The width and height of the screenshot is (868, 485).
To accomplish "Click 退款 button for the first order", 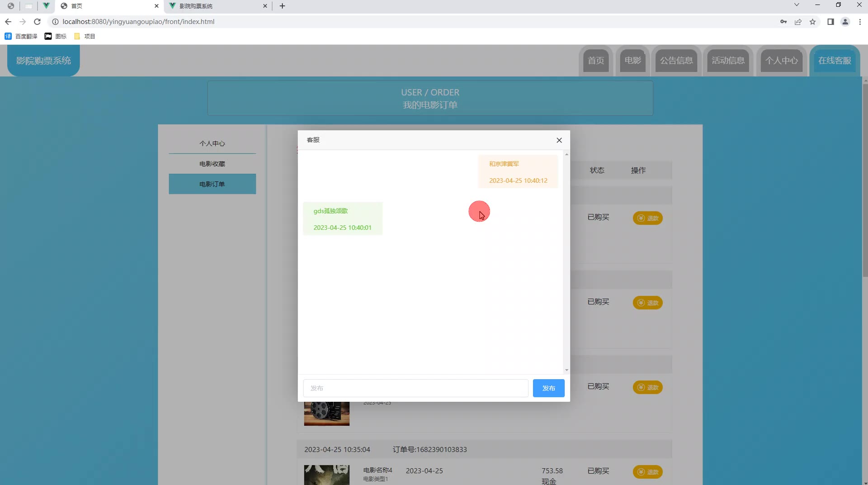I will [648, 218].
